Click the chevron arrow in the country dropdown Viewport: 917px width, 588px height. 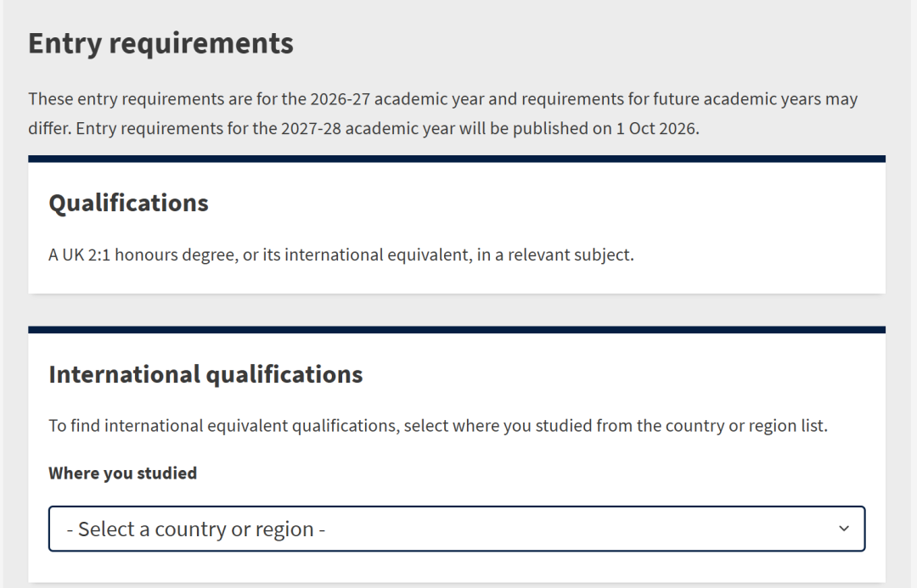tap(843, 529)
